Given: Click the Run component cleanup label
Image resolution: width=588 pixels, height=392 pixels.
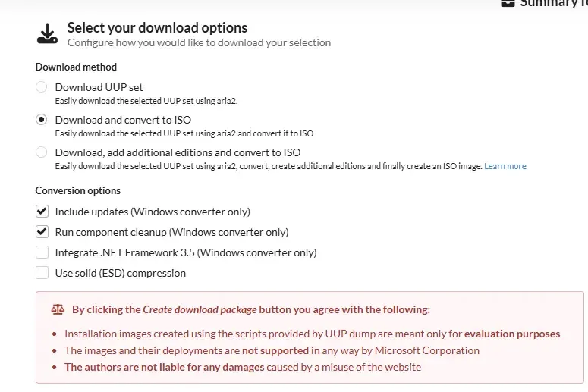Looking at the screenshot, I should [x=171, y=232].
